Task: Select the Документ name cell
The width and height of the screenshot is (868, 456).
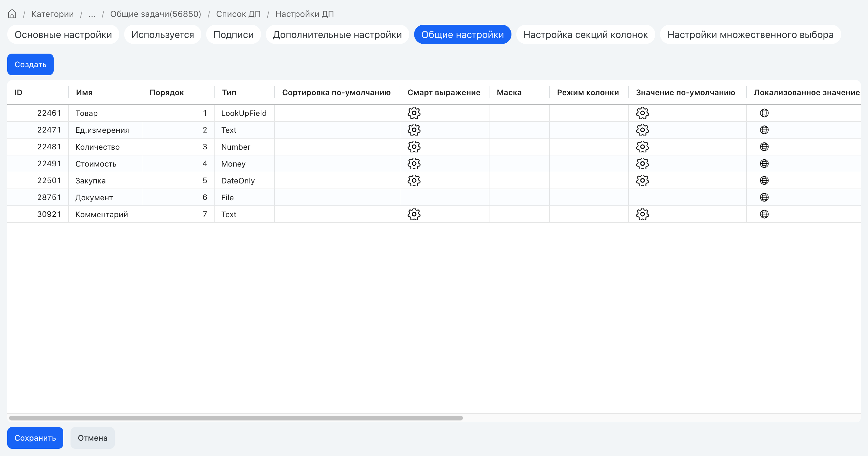Action: click(x=105, y=197)
